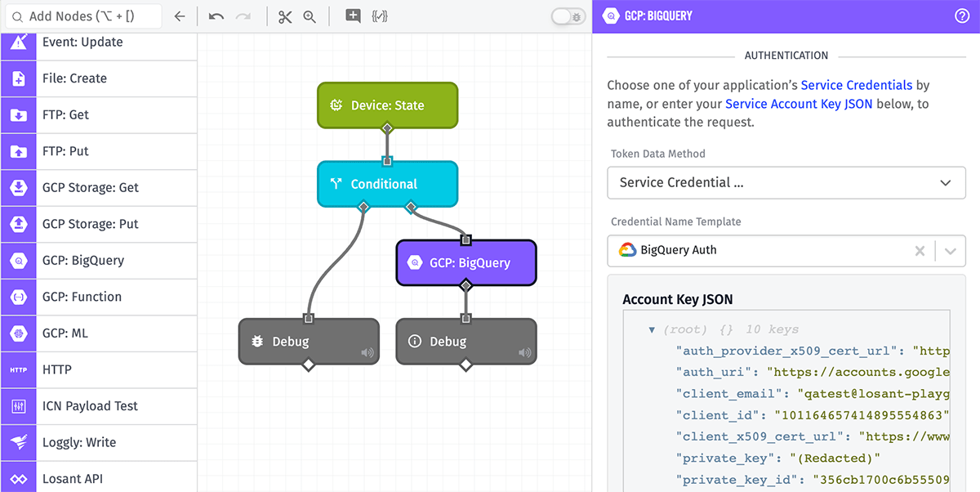The image size is (980, 492).
Task: Select the Loggly: Write node icon
Action: point(18,442)
